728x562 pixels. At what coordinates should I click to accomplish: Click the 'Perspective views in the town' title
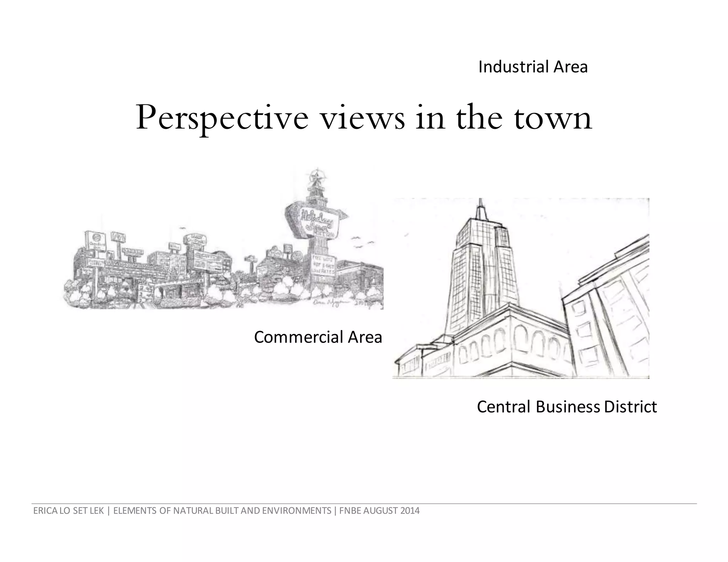[x=364, y=118]
